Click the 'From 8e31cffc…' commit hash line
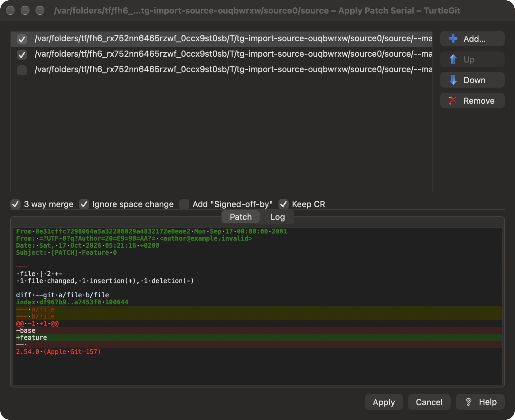The image size is (515, 420). (152, 231)
